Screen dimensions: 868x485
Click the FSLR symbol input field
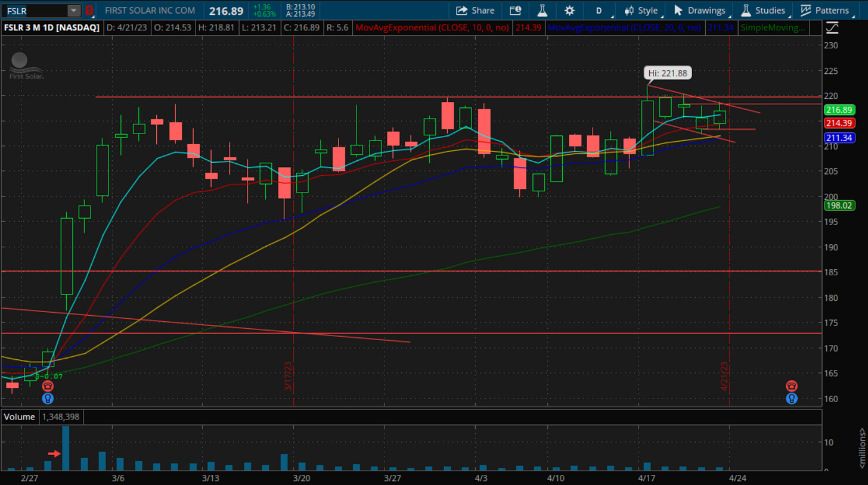33,11
